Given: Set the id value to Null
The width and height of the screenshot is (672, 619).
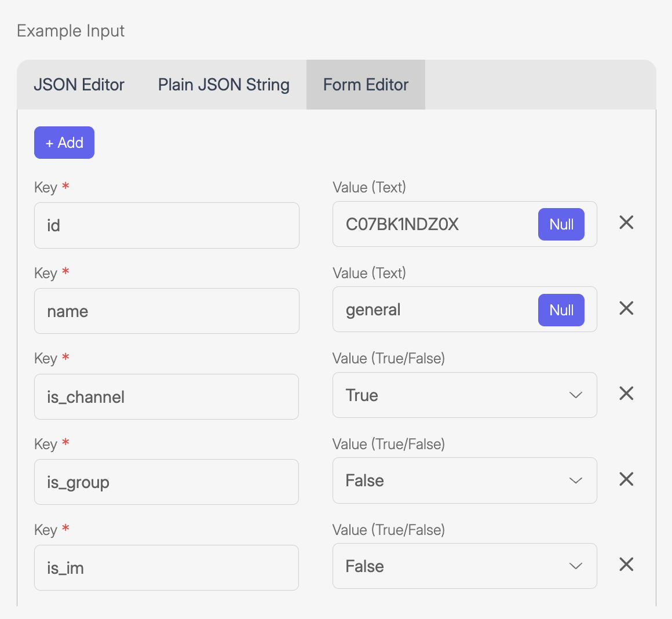Looking at the screenshot, I should (x=561, y=224).
